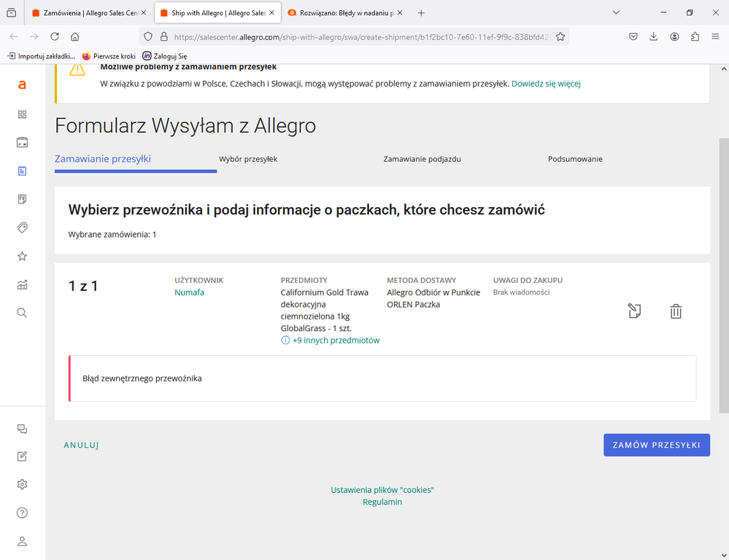
Task: Open the dashboard grid icon in sidebar
Action: [22, 114]
